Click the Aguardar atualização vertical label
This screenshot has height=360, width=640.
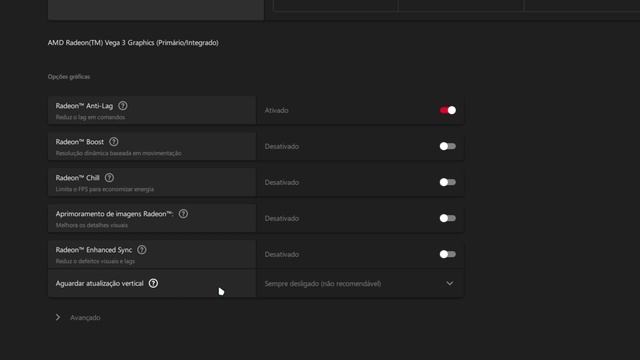tap(100, 283)
